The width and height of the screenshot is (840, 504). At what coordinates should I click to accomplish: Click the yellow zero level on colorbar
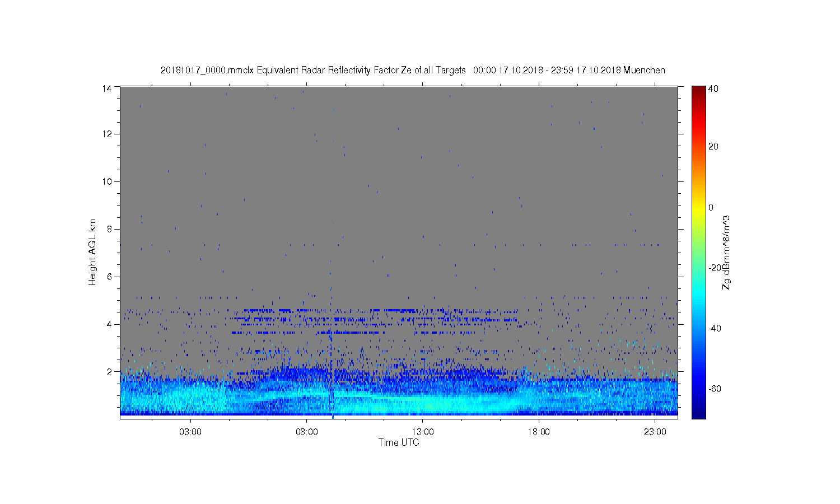(x=698, y=207)
